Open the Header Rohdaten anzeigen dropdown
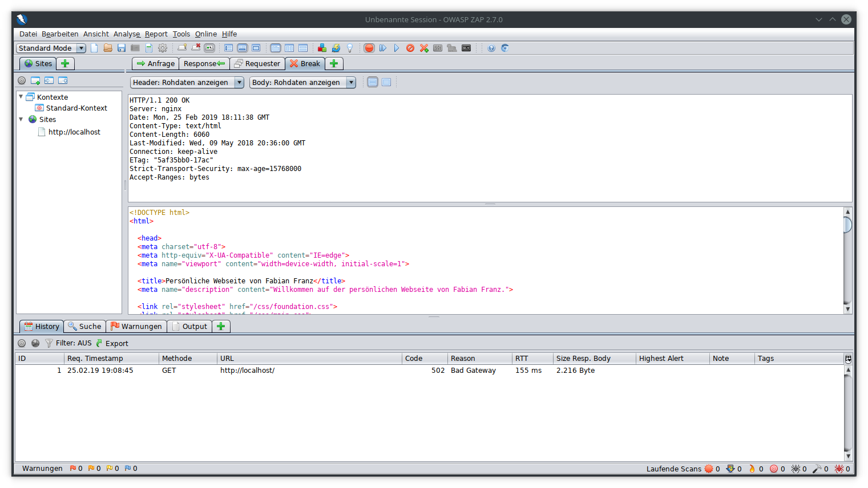Image resolution: width=868 pixels, height=488 pixels. [x=187, y=82]
